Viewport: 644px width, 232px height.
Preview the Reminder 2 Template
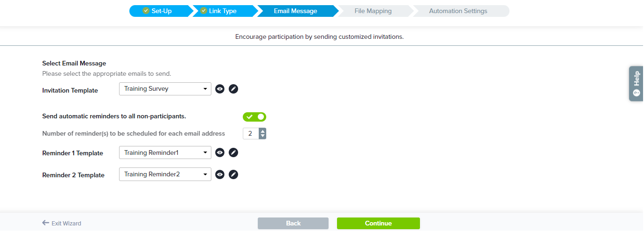click(220, 174)
